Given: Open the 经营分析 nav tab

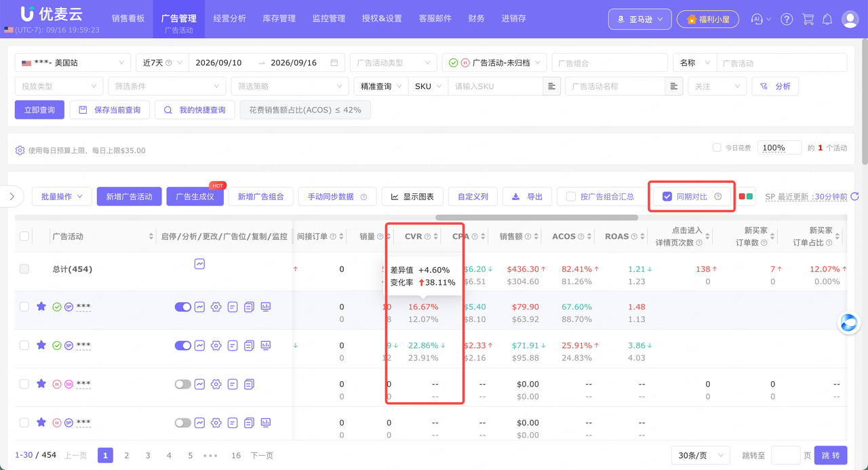Looking at the screenshot, I should click(229, 18).
